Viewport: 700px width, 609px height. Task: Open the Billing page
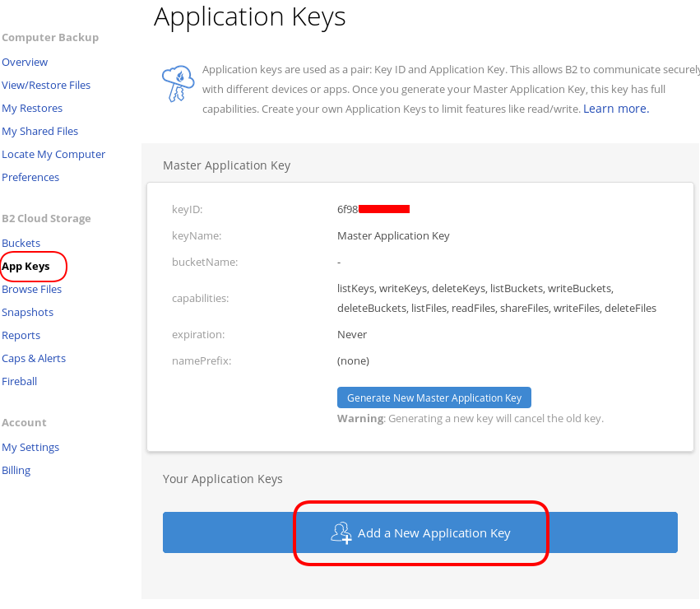tap(16, 470)
